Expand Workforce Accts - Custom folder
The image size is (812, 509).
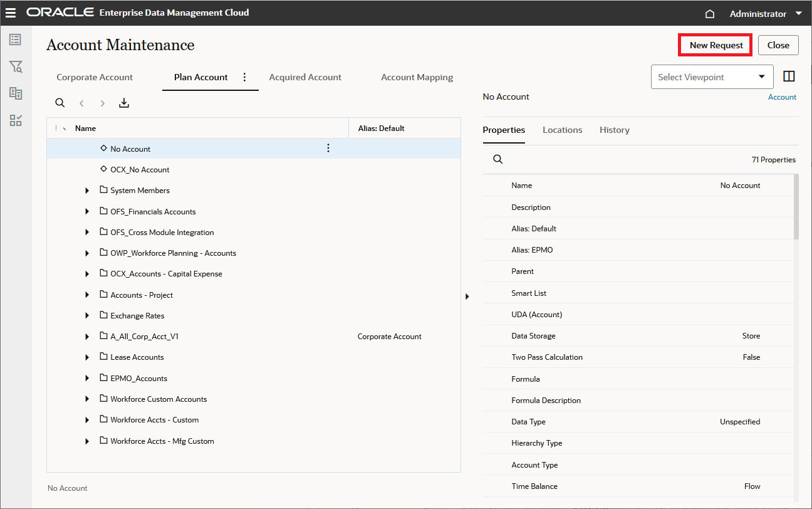(x=87, y=420)
